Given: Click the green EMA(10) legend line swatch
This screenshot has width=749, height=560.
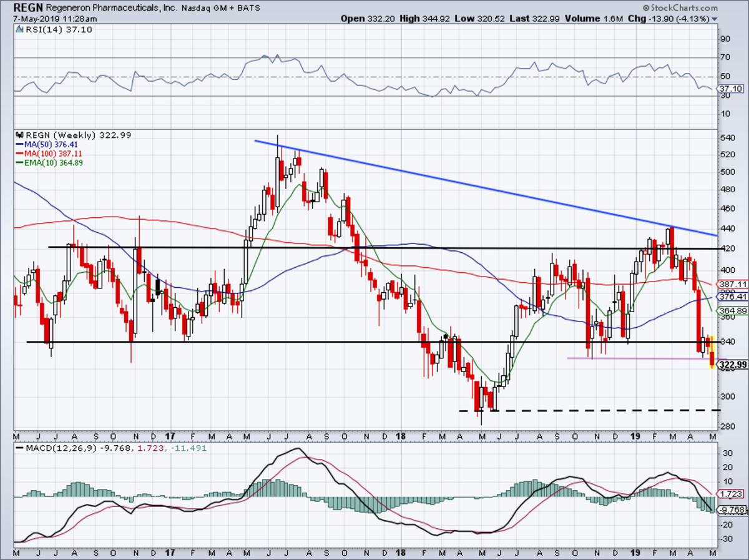Looking at the screenshot, I should click(x=18, y=163).
